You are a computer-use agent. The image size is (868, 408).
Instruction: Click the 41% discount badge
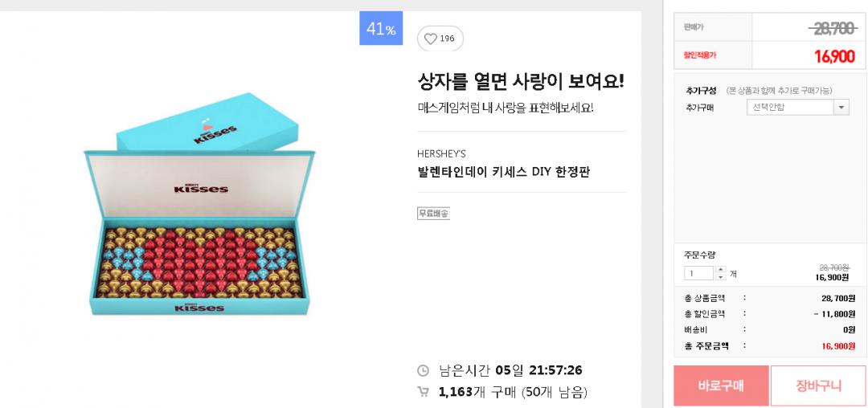point(380,29)
